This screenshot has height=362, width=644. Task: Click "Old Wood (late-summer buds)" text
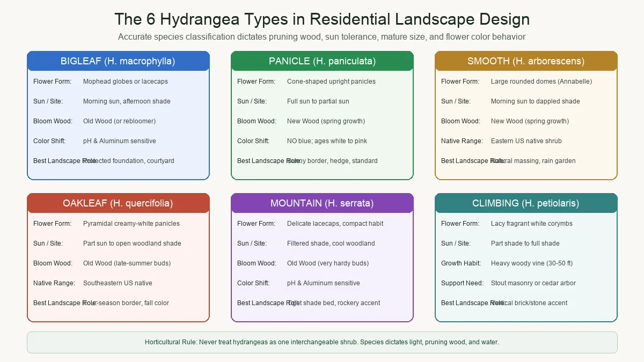[x=127, y=263]
